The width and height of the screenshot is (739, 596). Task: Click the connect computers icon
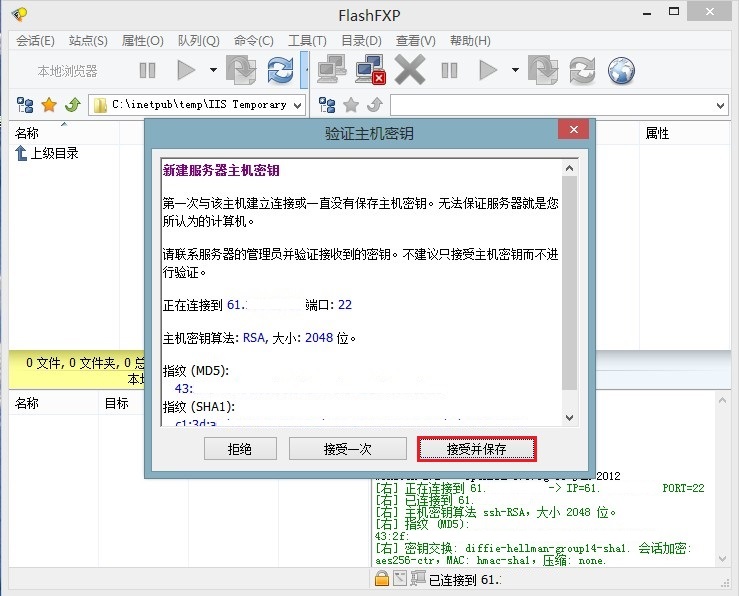(x=332, y=70)
